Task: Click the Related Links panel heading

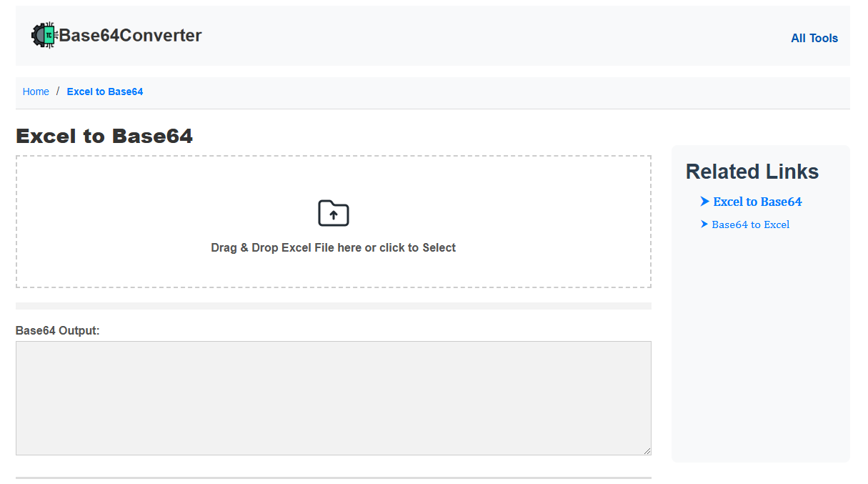Action: pos(752,172)
